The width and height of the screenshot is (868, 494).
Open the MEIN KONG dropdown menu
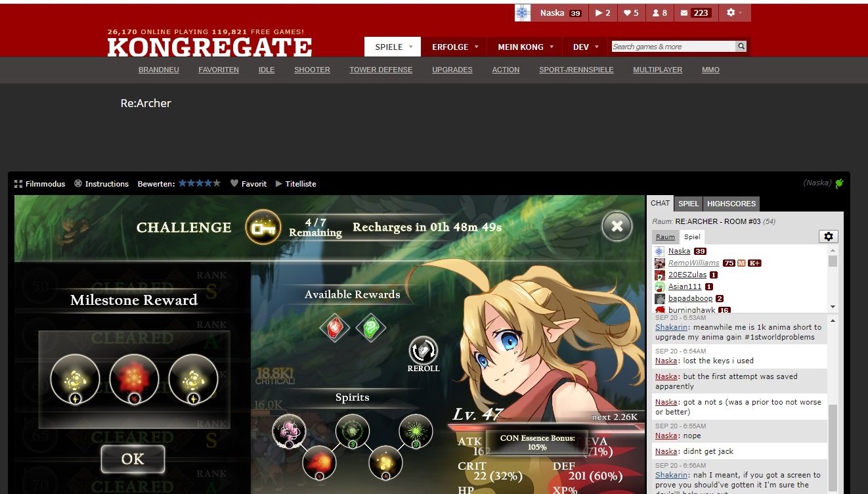(525, 47)
